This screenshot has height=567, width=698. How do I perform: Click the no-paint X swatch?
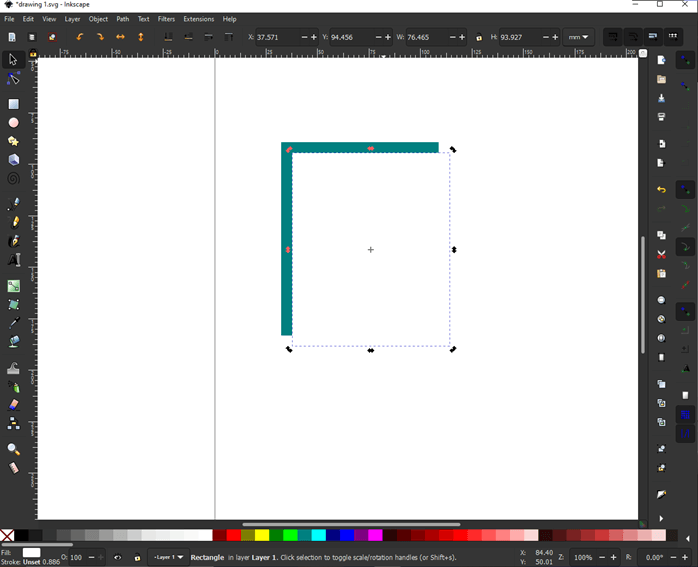click(7, 535)
